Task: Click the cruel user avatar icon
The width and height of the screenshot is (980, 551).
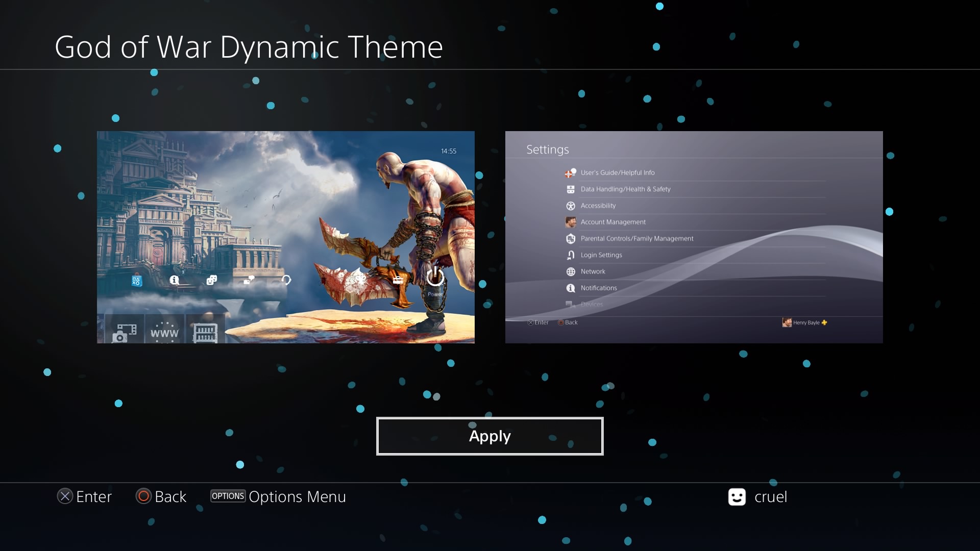Action: click(737, 497)
